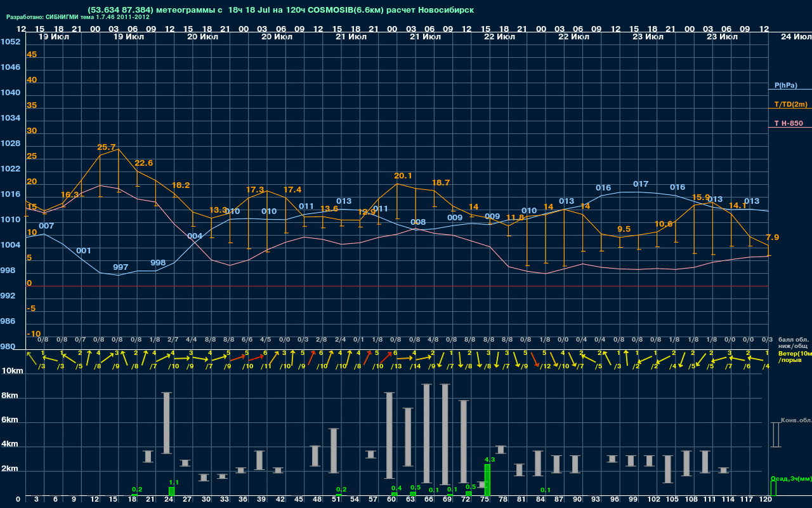Click the 117 hour tick on bottom axis
This screenshot has height=508, width=812.
tap(746, 500)
